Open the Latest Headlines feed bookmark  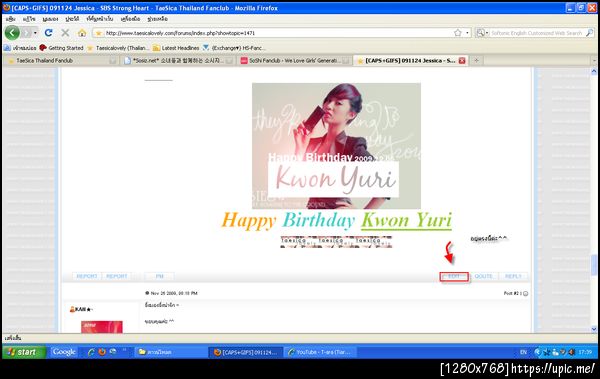point(176,48)
